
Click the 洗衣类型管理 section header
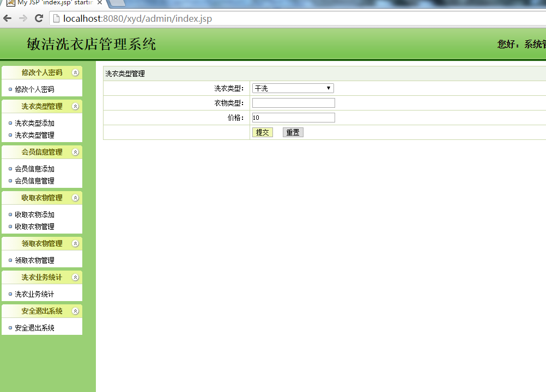coord(42,106)
